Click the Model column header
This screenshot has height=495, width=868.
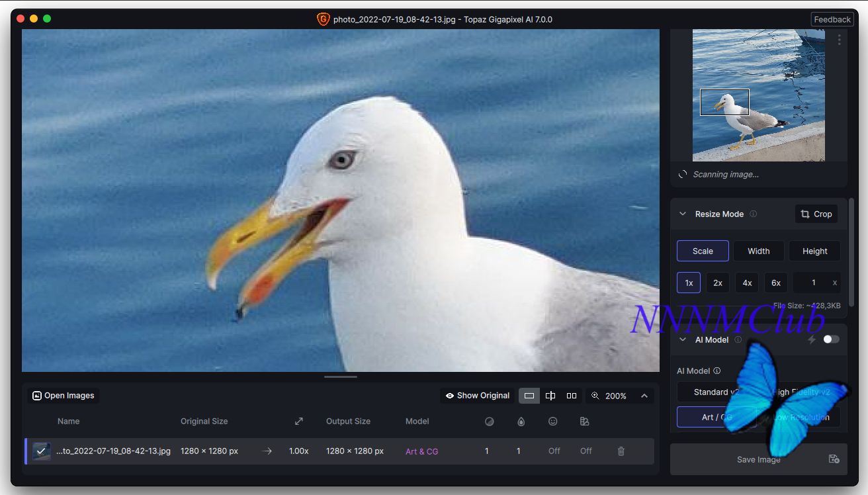[417, 421]
